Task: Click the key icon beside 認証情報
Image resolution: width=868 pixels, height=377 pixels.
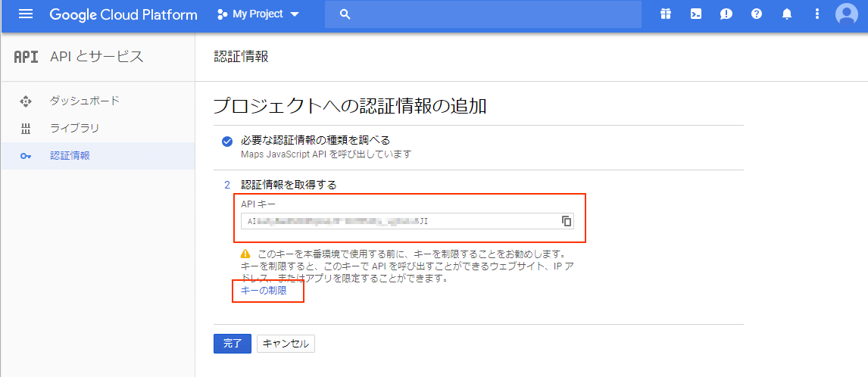Action: point(26,156)
